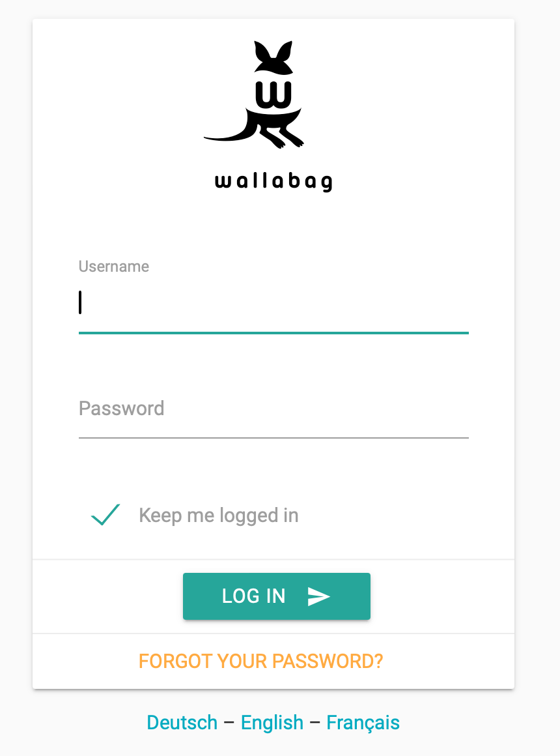Click the Password placeholder text
The height and width of the screenshot is (756, 560).
click(122, 409)
